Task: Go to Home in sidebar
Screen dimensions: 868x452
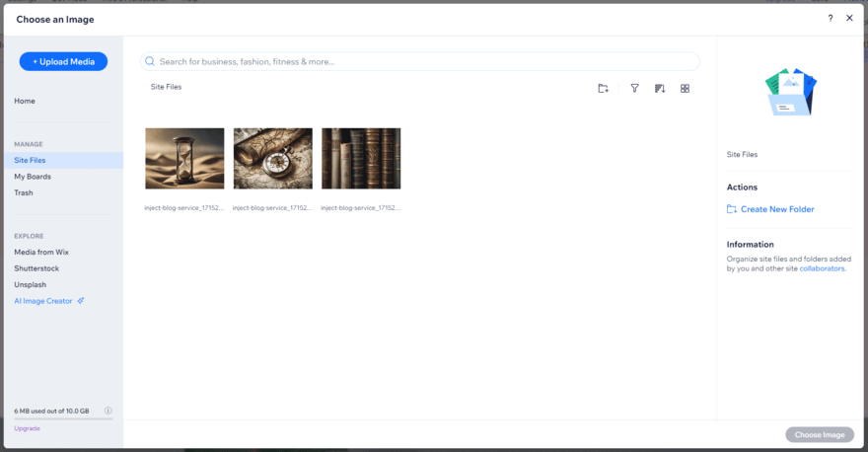Action: (x=25, y=101)
